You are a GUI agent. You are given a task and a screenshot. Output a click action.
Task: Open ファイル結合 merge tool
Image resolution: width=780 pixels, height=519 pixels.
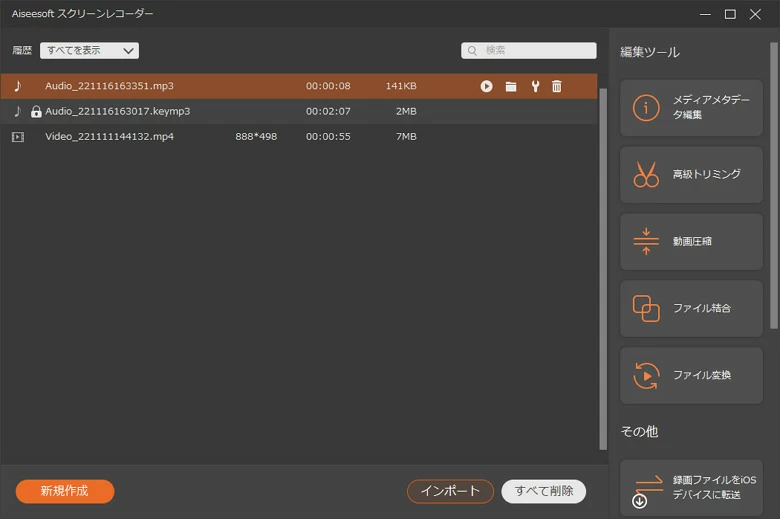point(691,308)
